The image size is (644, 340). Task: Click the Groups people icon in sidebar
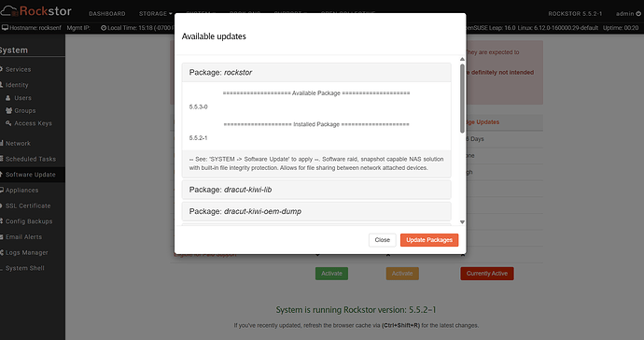pyautogui.click(x=8, y=110)
